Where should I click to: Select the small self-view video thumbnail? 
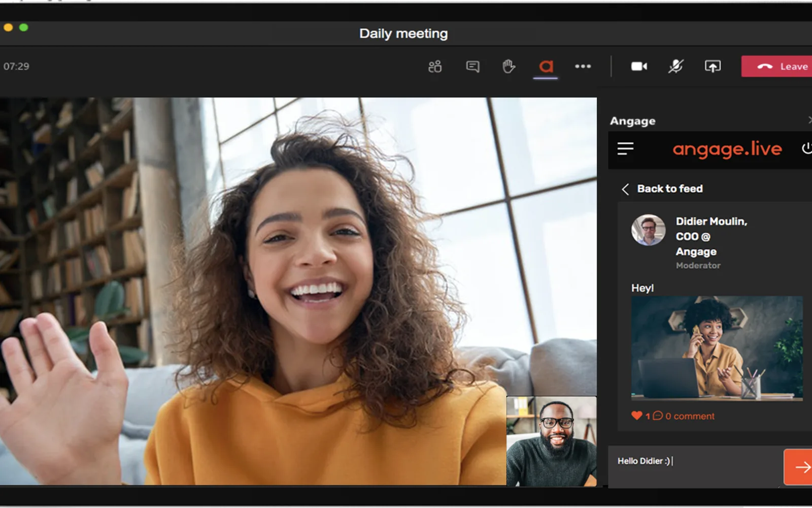point(551,441)
